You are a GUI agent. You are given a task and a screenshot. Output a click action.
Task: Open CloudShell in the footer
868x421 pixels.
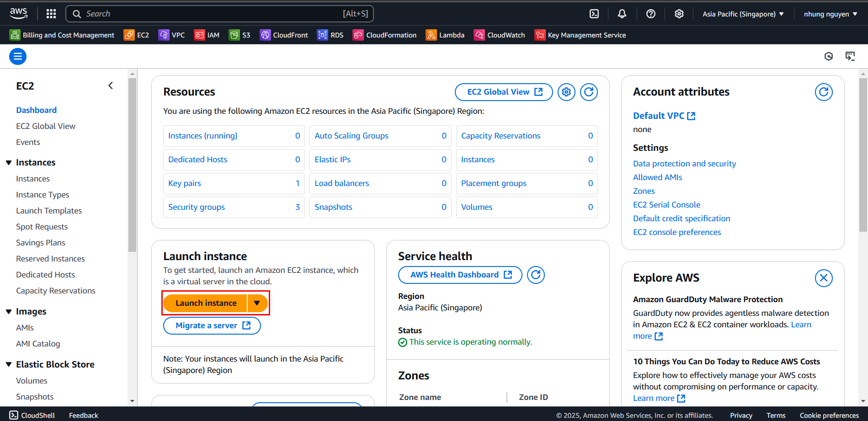pyautogui.click(x=32, y=415)
